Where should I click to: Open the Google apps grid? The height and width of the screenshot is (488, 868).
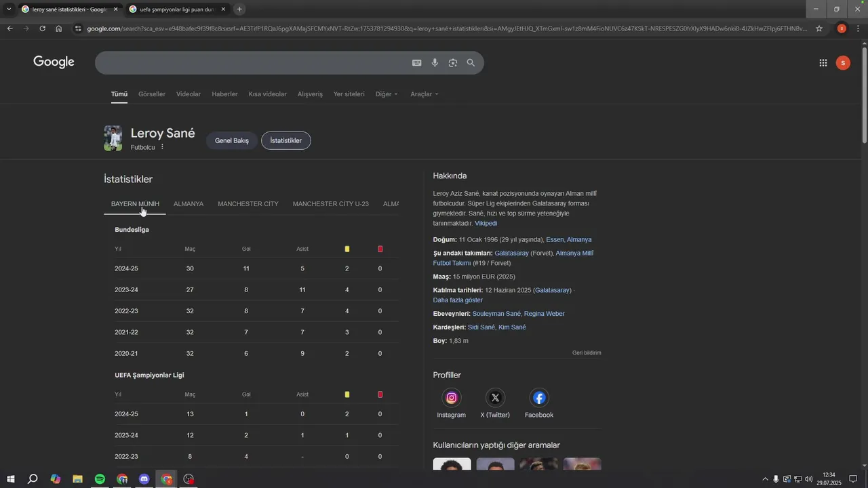(823, 63)
